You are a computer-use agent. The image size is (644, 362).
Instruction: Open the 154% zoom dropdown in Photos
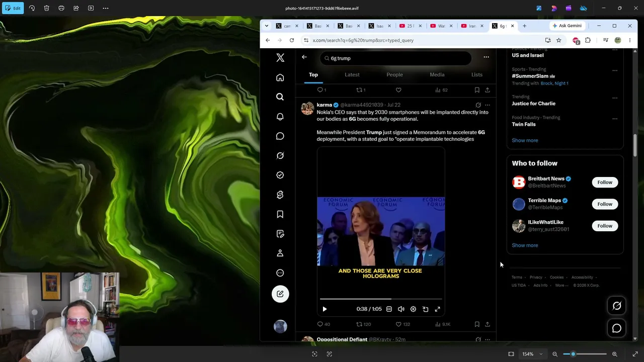pos(532,354)
